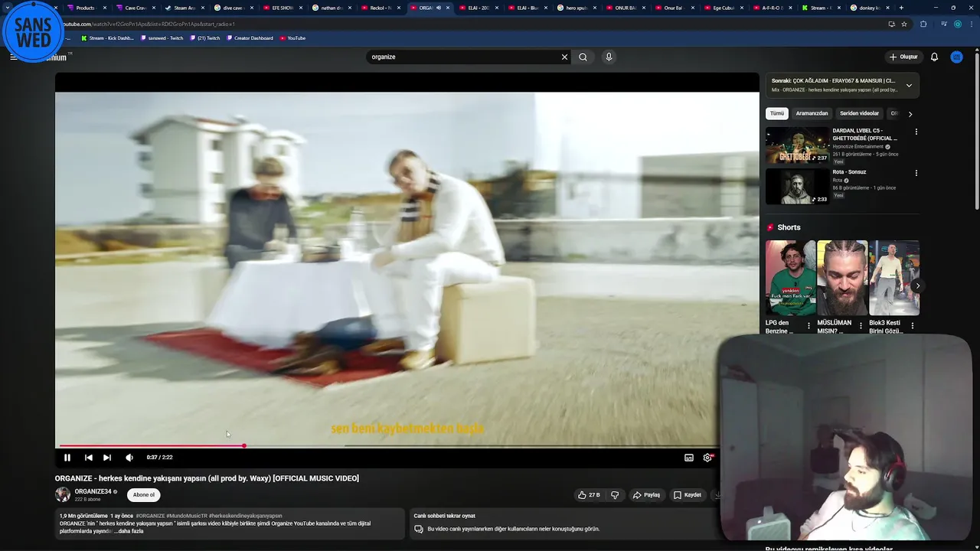Open the account avatar menu

pyautogui.click(x=956, y=57)
